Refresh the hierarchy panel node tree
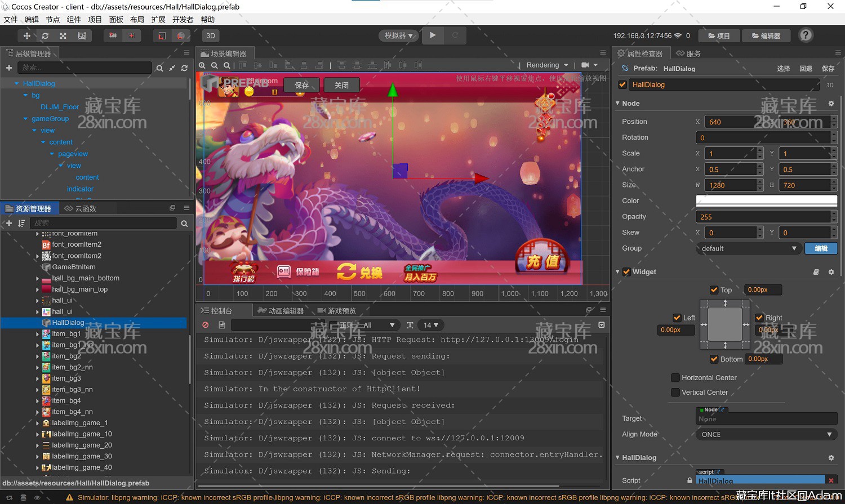This screenshot has height=504, width=845. click(184, 68)
